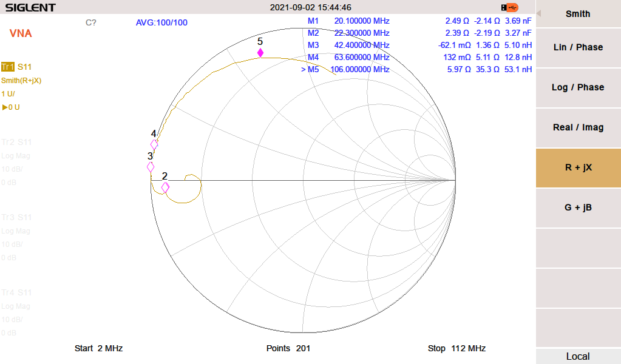This screenshot has width=621, height=364.
Task: Choose the Real / Imag format option
Action: [x=578, y=127]
